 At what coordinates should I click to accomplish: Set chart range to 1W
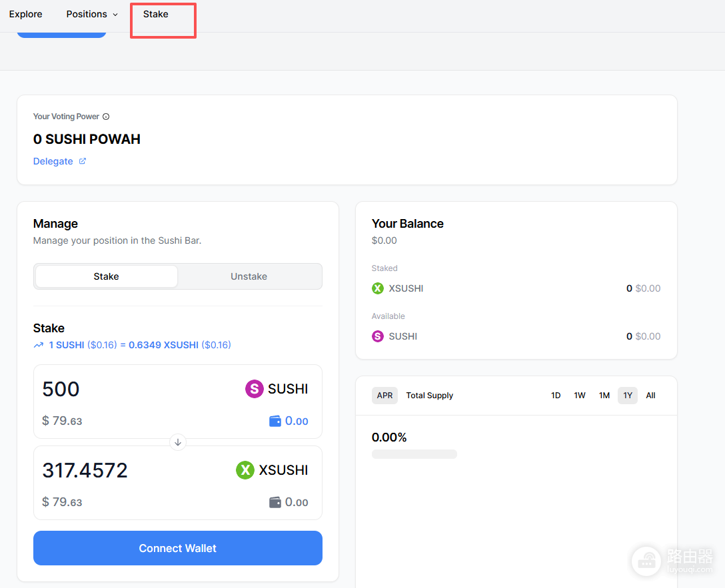click(x=579, y=396)
